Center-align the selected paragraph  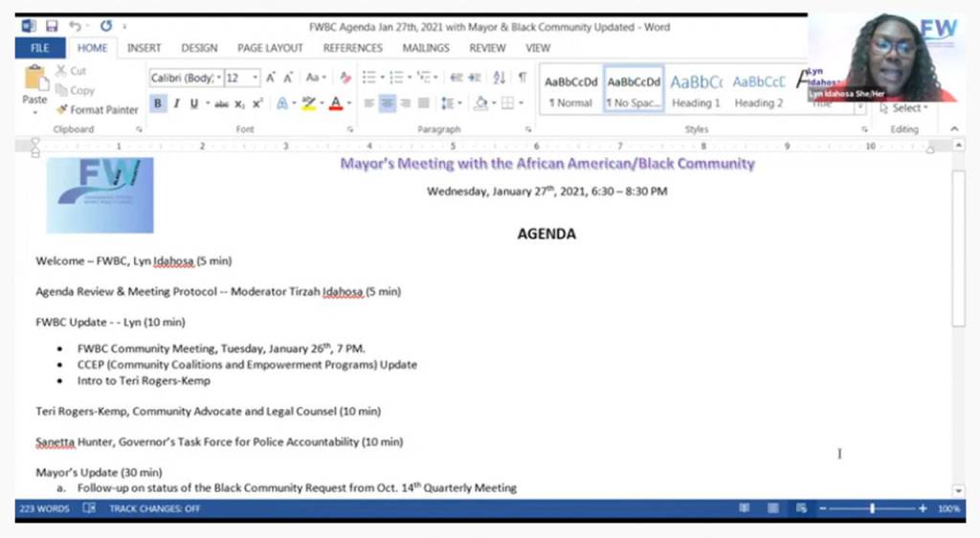(x=388, y=103)
